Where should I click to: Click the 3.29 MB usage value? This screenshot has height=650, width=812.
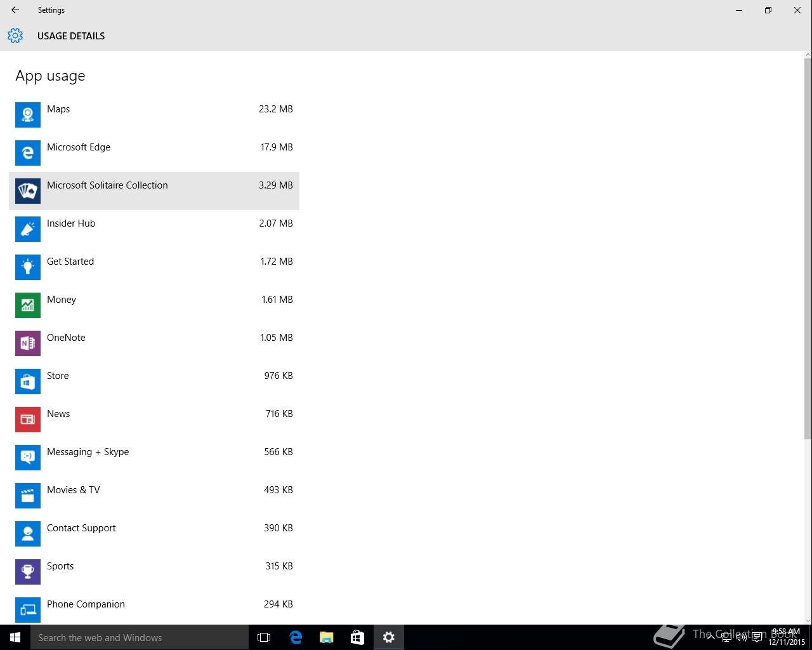[x=276, y=185]
